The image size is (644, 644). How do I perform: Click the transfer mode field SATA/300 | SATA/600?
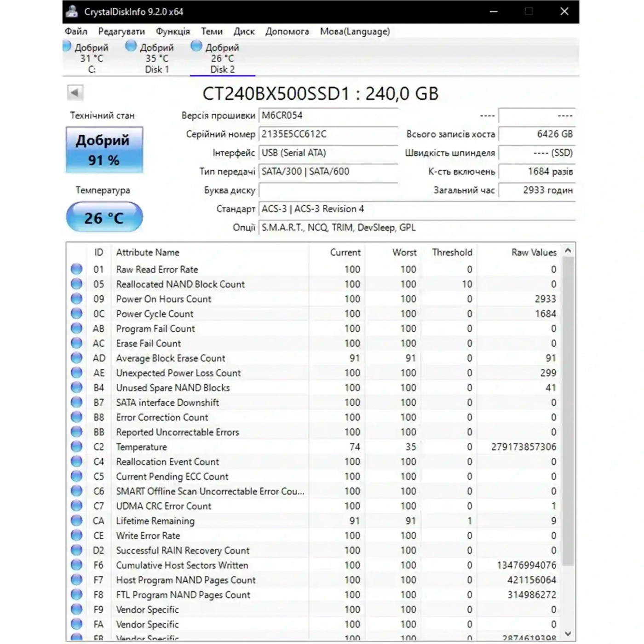(x=328, y=172)
